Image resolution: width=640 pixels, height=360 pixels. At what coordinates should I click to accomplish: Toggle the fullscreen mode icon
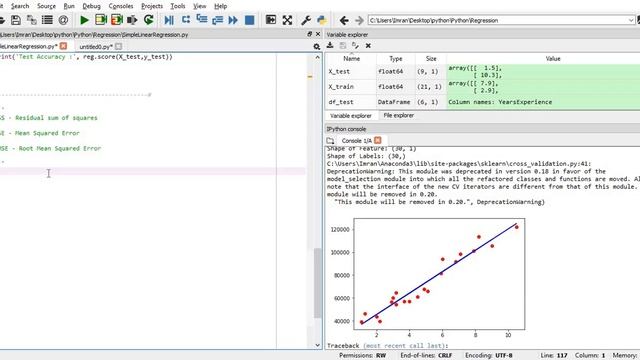click(x=287, y=20)
